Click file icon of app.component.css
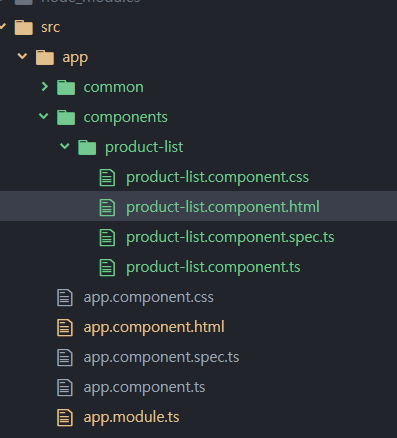This screenshot has width=397, height=438. click(65, 298)
